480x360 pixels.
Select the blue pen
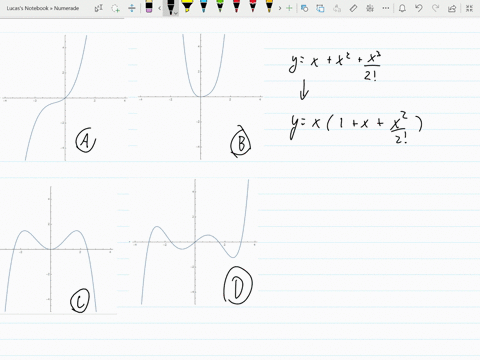coord(203,7)
